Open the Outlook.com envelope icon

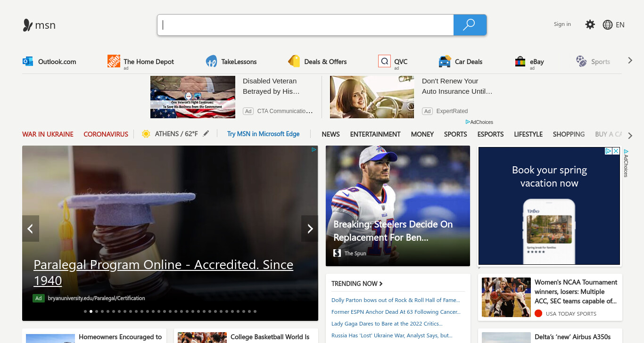(x=28, y=61)
